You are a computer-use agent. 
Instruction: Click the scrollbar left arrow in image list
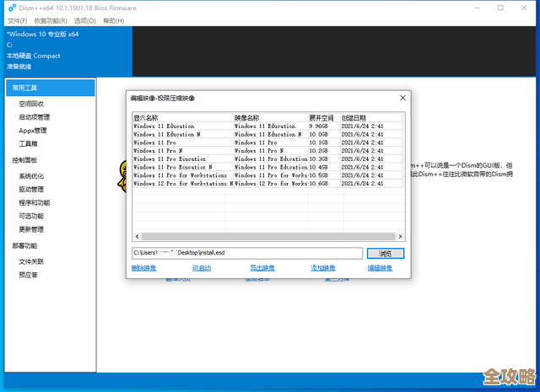coord(137,236)
